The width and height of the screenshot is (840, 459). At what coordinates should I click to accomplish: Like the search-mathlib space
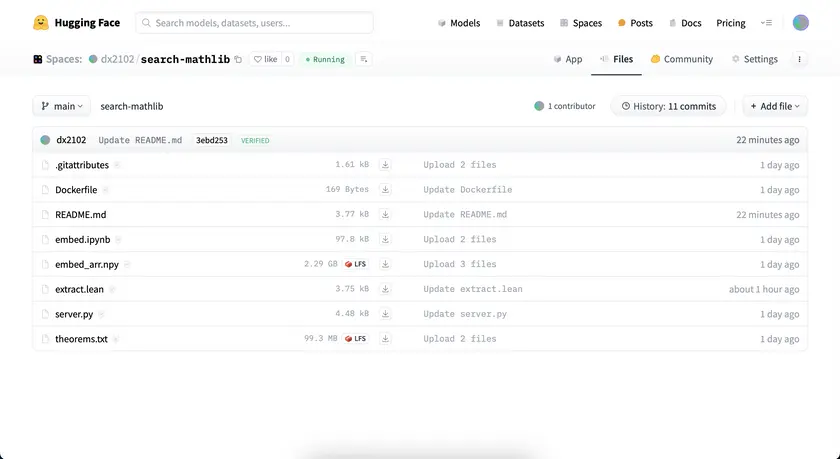266,59
